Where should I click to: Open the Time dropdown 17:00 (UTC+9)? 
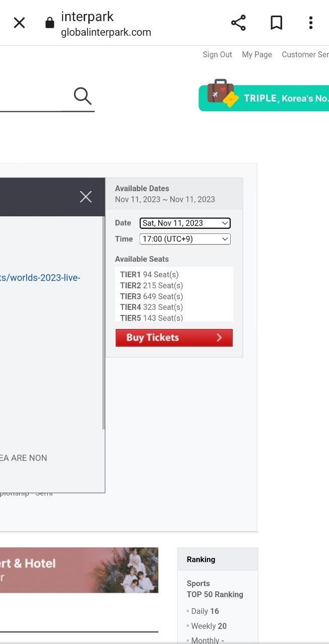185,239
